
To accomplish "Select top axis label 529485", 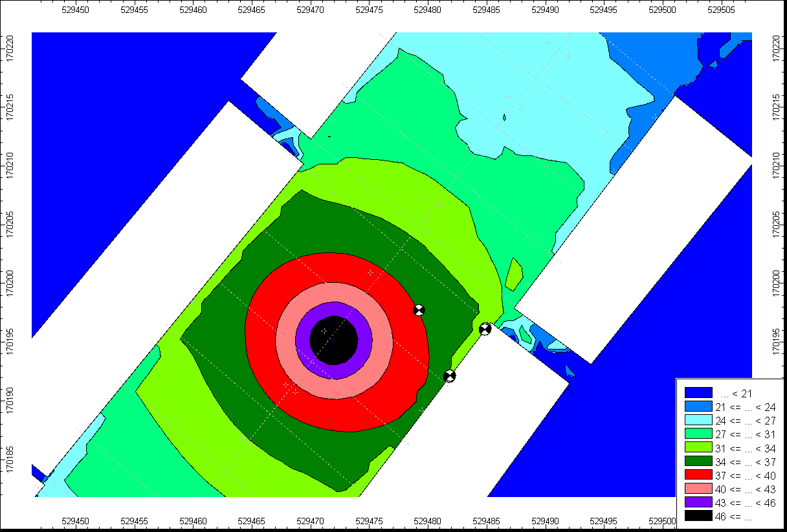I will coord(488,10).
